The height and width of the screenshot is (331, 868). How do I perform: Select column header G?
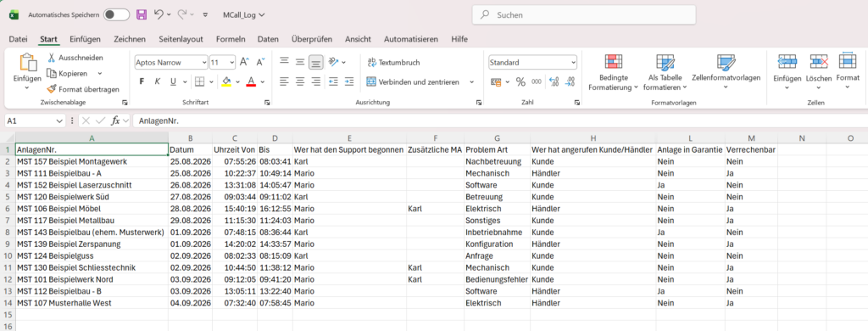[497, 138]
